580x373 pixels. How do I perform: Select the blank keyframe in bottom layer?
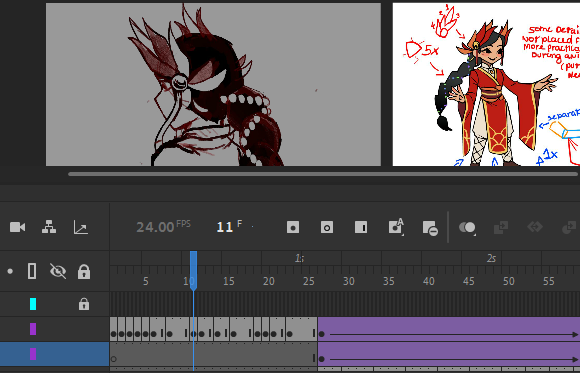click(114, 359)
